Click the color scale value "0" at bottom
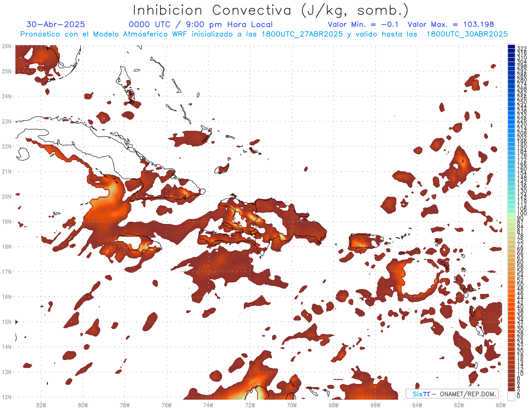The width and height of the screenshot is (532, 411). [x=519, y=396]
